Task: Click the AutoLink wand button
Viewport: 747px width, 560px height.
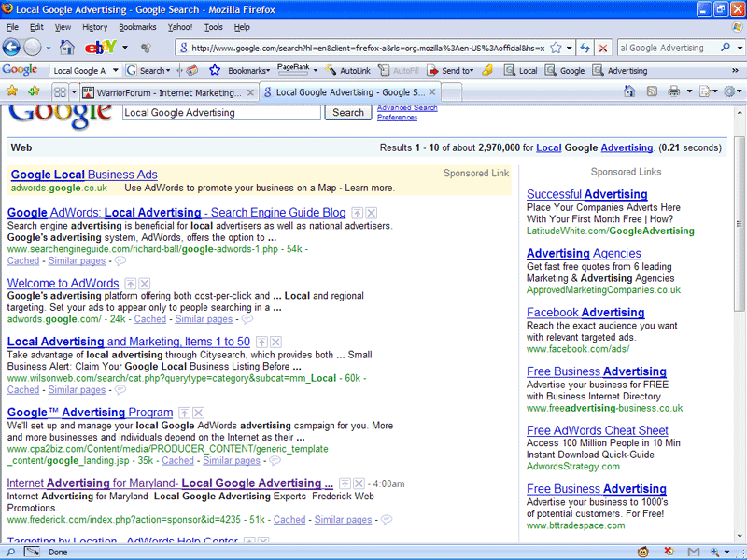Action: pyautogui.click(x=347, y=71)
